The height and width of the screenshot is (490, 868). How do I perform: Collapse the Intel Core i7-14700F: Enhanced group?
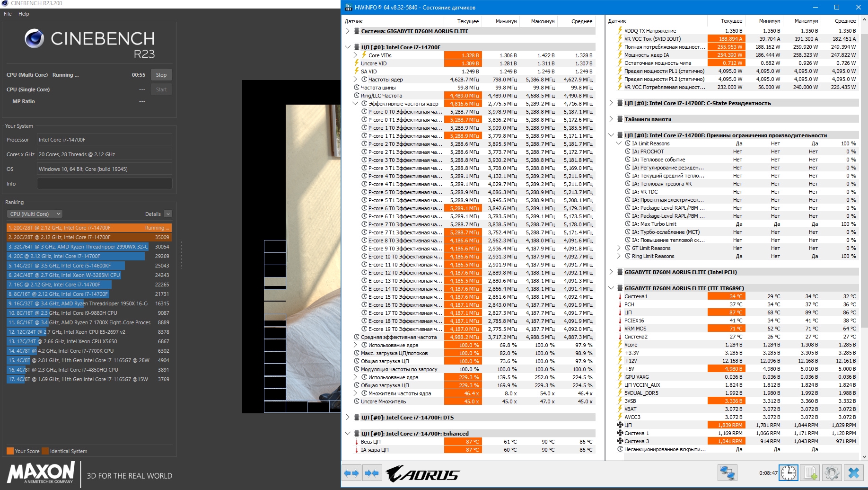348,434
